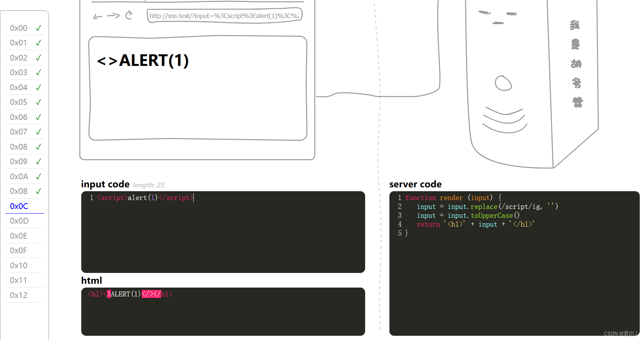
Task: Switch to level 0x12
Action: 19,295
